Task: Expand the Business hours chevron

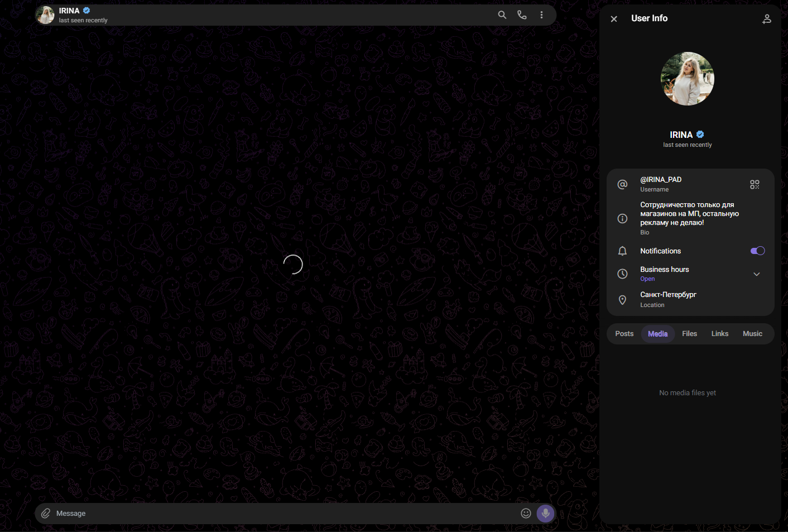Action: coord(757,274)
